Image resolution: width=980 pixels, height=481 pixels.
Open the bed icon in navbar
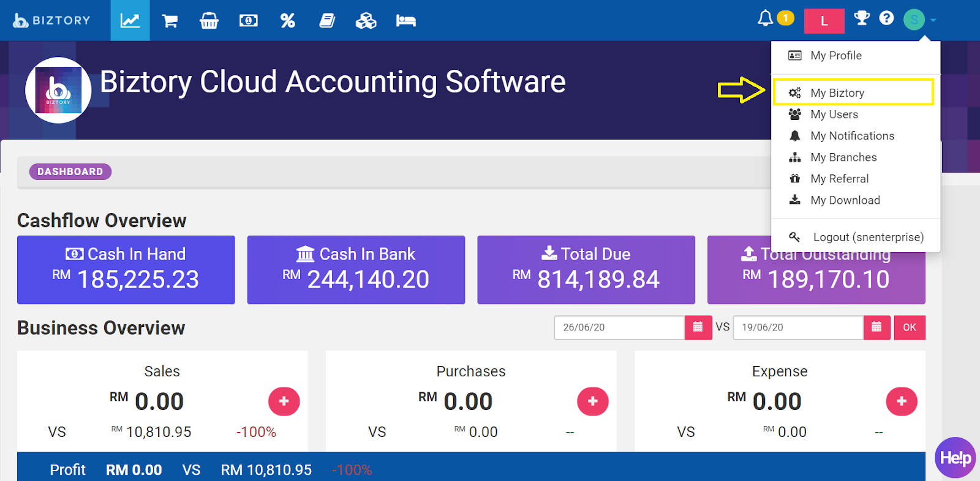[x=405, y=21]
